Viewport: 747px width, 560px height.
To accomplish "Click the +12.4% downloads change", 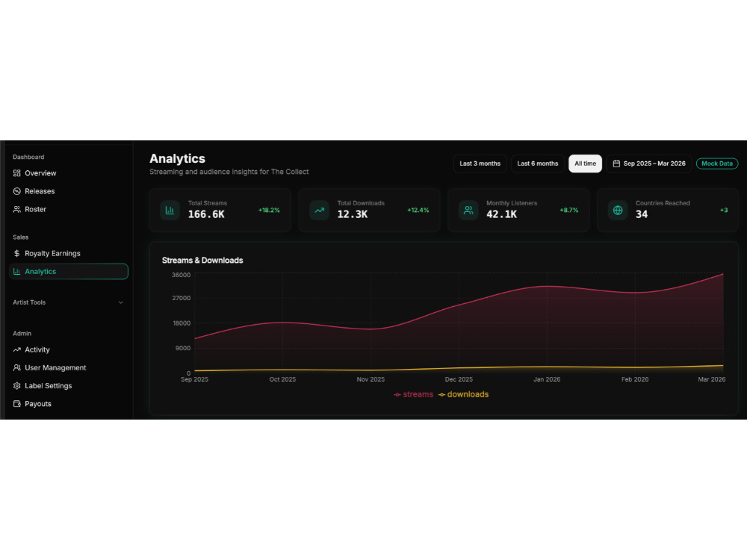I will 418,211.
